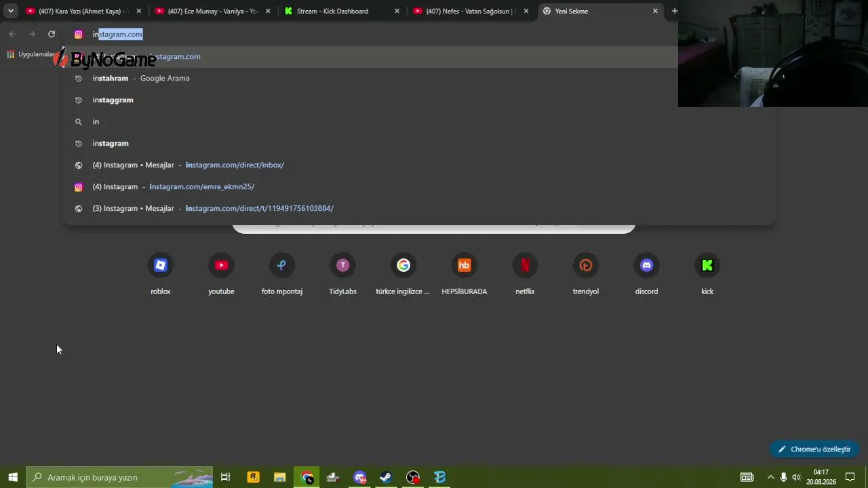Open the volume control in system tray
Screen dimensions: 868x488
[796, 477]
